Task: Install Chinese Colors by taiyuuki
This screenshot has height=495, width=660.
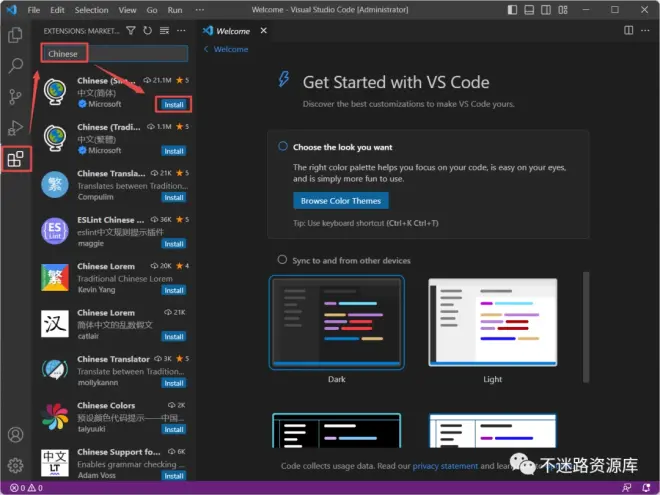Action: click(x=174, y=429)
